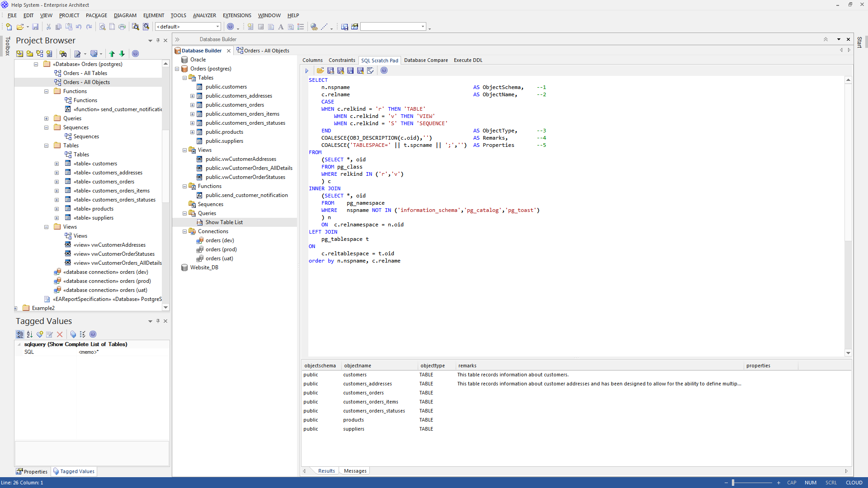868x488 pixels.
Task: Click the help icon in SQL Scratch Pad toolbar
Action: 384,70
